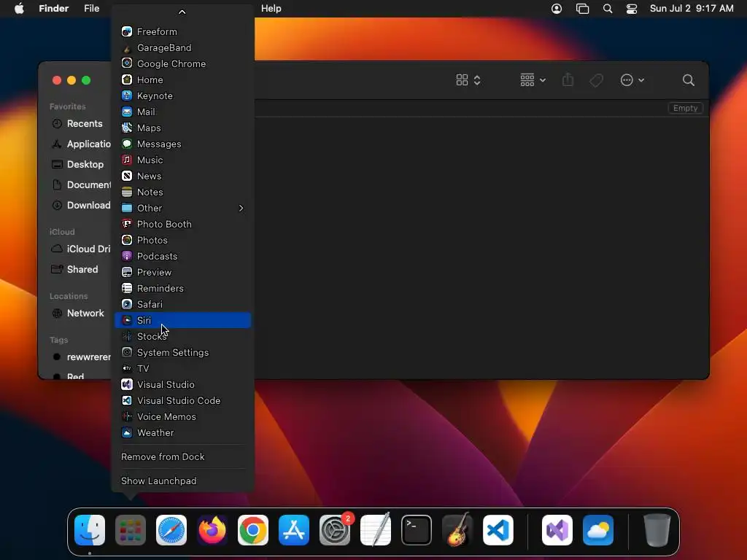
Task: Click Show Launchpad
Action: (x=183, y=481)
